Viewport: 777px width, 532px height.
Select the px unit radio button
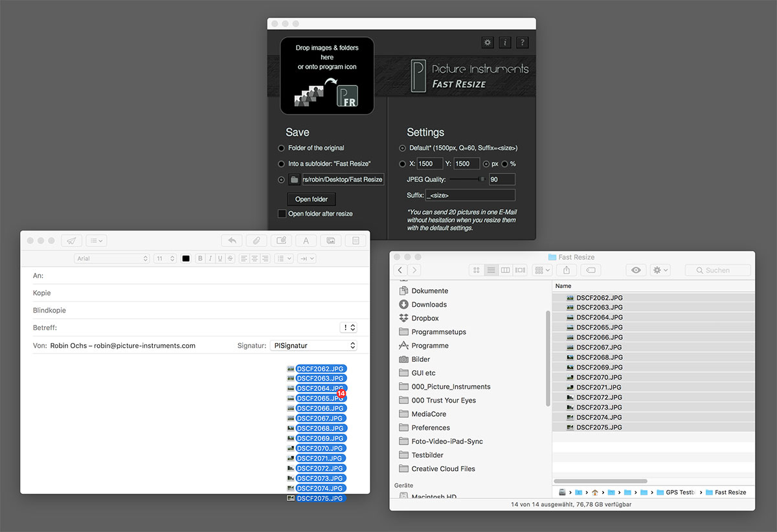tap(486, 164)
